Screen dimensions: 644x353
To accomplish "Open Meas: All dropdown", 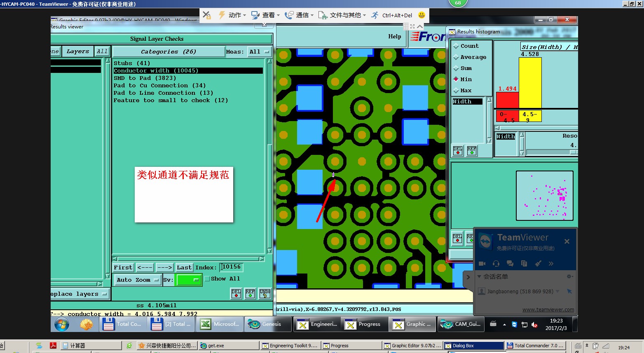I will [x=259, y=52].
